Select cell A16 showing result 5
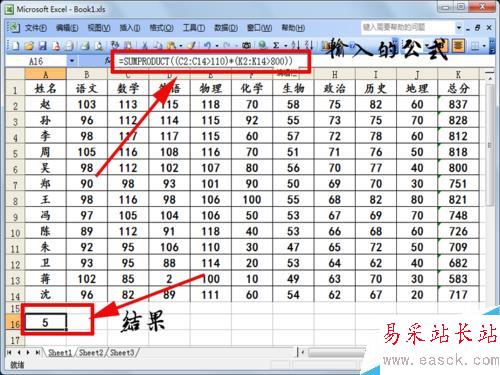 click(x=46, y=322)
